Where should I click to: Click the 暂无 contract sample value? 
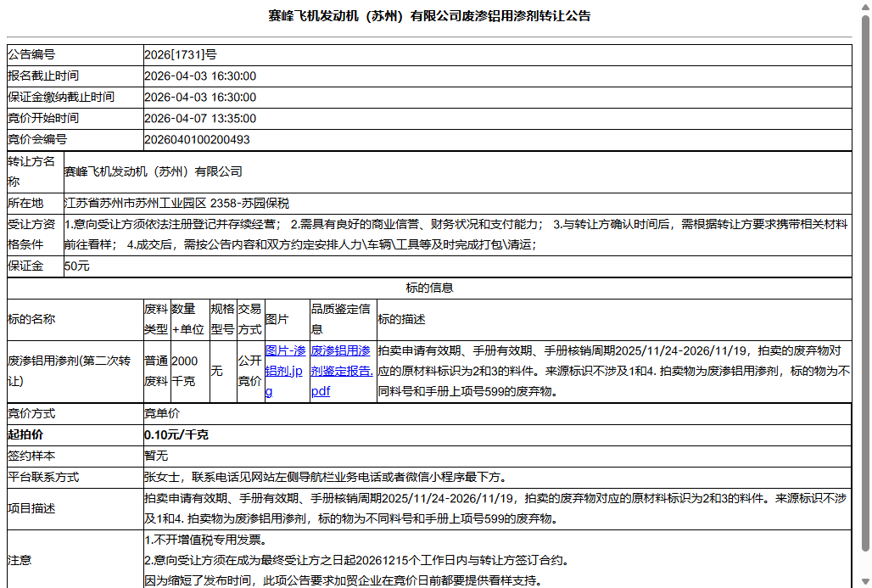156,456
